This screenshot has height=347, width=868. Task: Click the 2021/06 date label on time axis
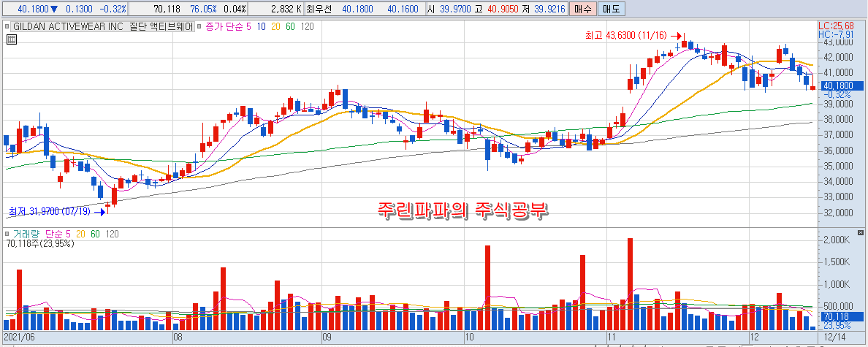click(x=18, y=336)
